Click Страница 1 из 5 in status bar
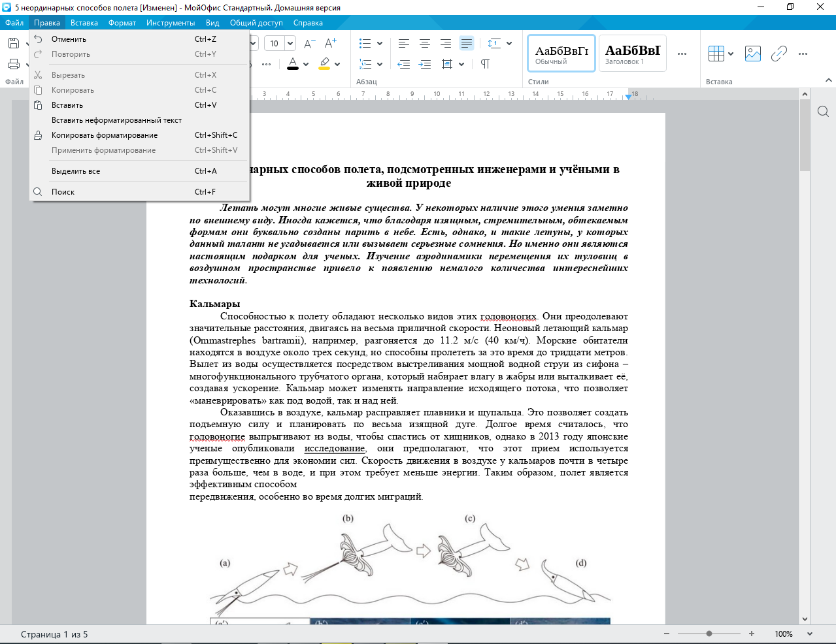 point(54,634)
